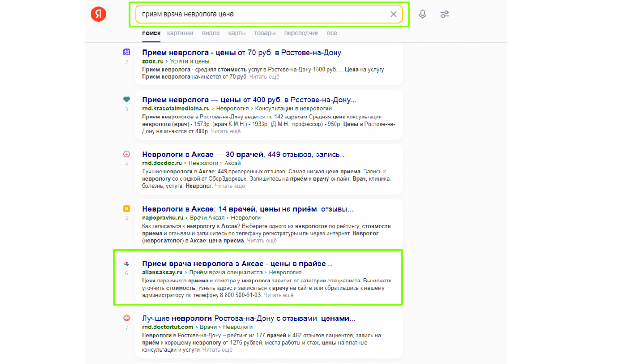
Task: Visit the rnd.docdoc.ru domain link
Action: point(163,163)
